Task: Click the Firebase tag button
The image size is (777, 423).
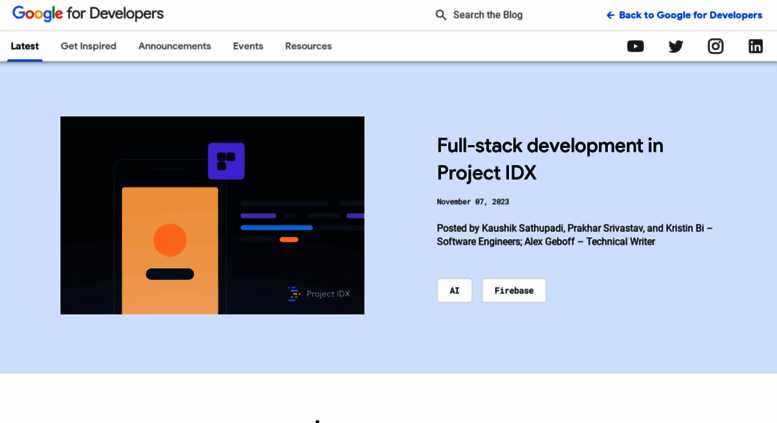Action: 514,290
